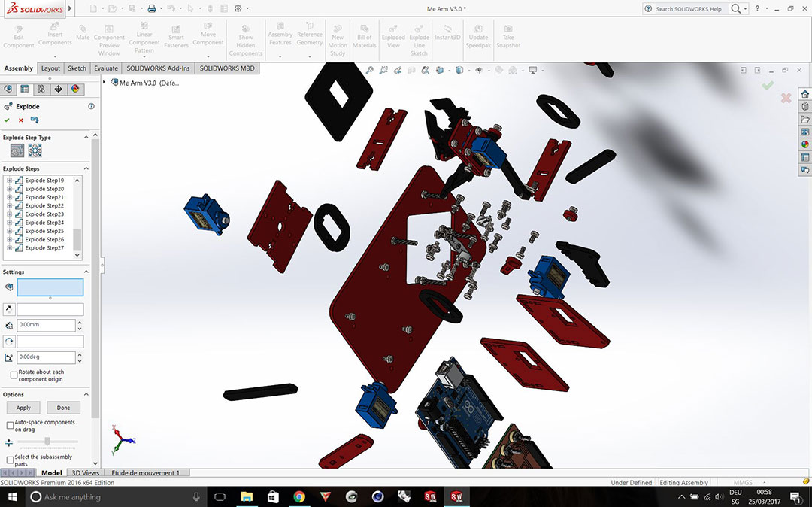This screenshot has width=812, height=507.
Task: Click large red X in viewport corner
Action: [786, 98]
